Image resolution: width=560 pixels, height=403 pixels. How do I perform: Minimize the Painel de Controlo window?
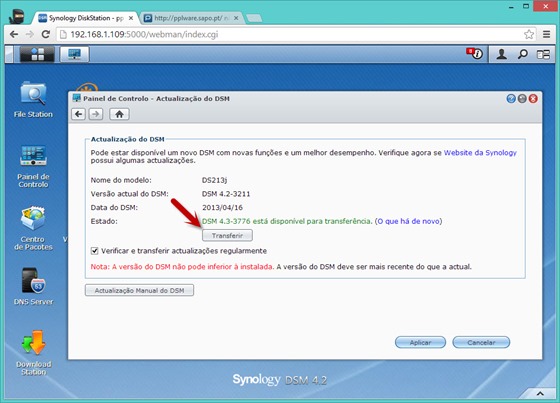pos(522,99)
